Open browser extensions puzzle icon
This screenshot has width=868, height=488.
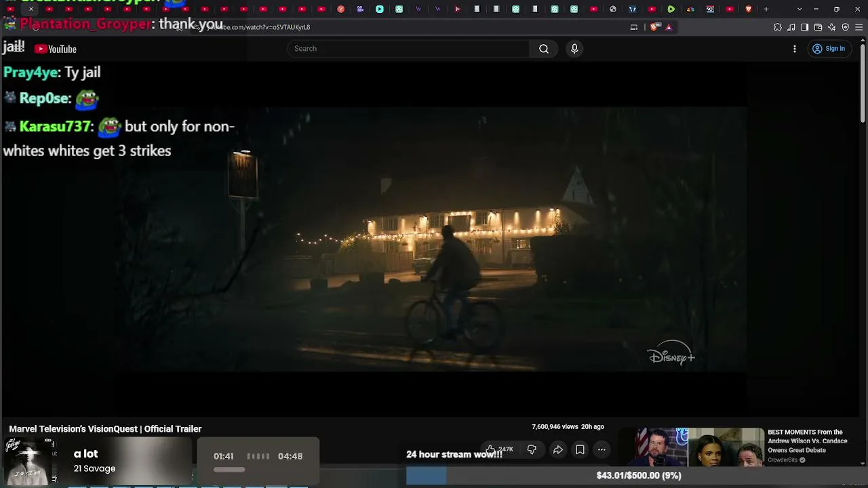pos(778,27)
